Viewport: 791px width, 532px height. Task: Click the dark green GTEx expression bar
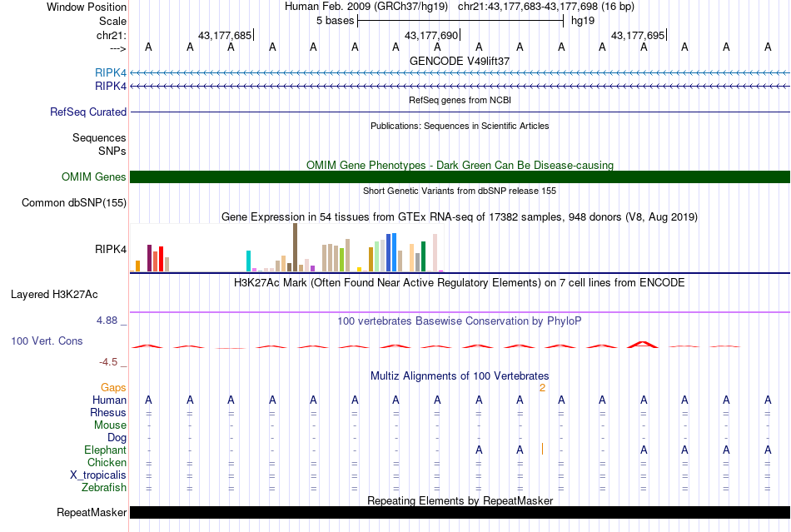(423, 256)
